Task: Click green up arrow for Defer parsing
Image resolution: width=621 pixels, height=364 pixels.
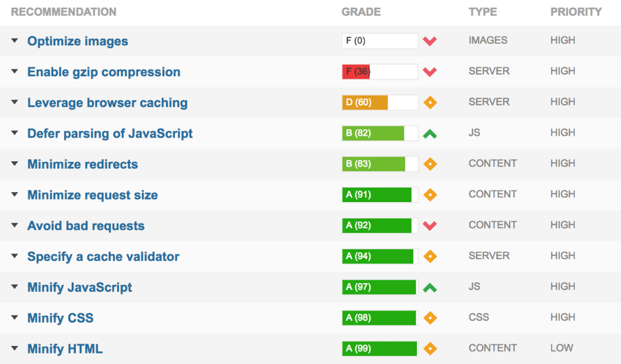Action: [430, 134]
